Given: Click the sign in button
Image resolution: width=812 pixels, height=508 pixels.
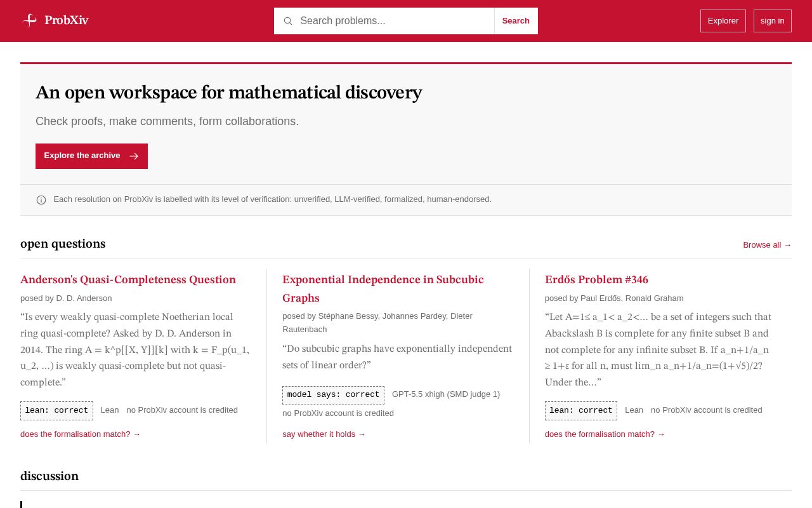Looking at the screenshot, I should [x=772, y=21].
